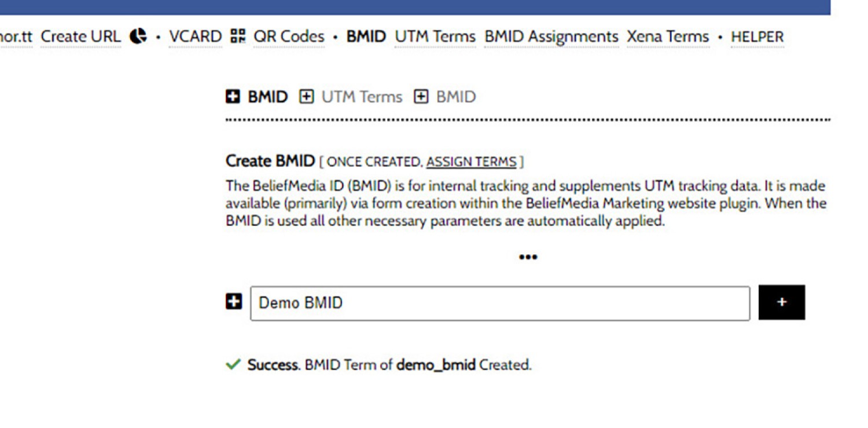Image resolution: width=868 pixels, height=428 pixels.
Task: Switch to the UTM Terms sub-tab
Action: click(x=362, y=97)
